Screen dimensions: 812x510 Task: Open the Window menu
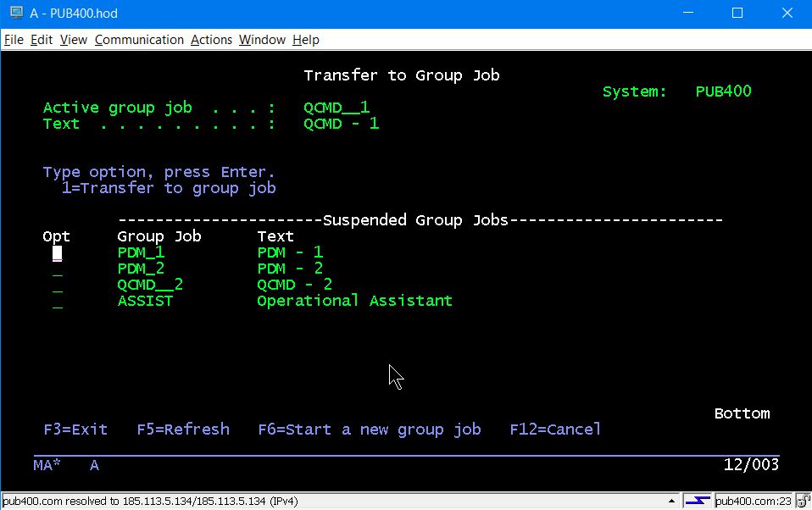[x=262, y=40]
